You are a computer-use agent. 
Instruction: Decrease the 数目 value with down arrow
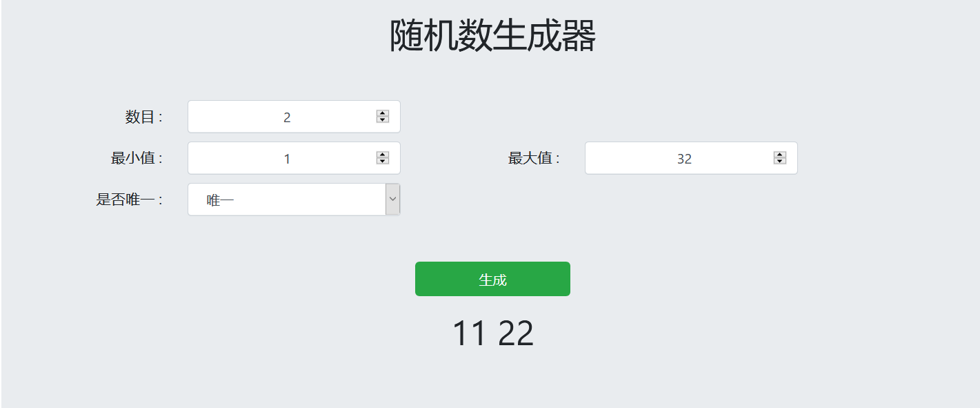[383, 120]
